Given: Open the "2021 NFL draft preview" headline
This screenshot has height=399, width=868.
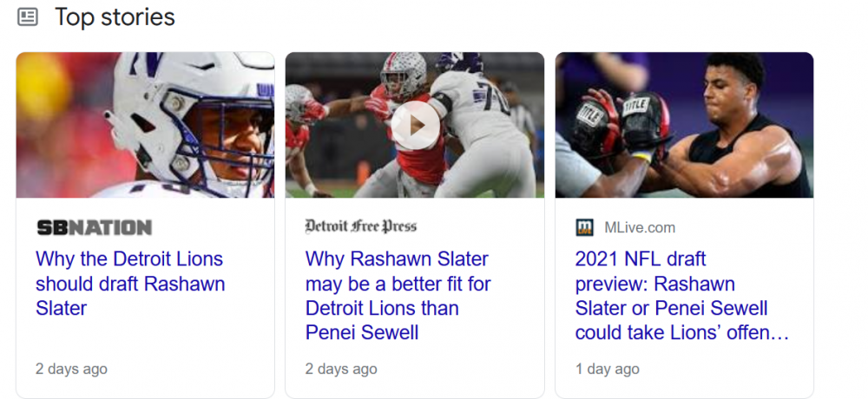Looking at the screenshot, I should (x=672, y=296).
